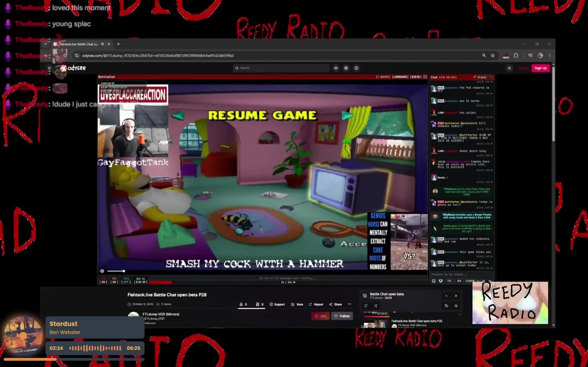Open the BattleChat LORDBOARD tab

click(400, 77)
